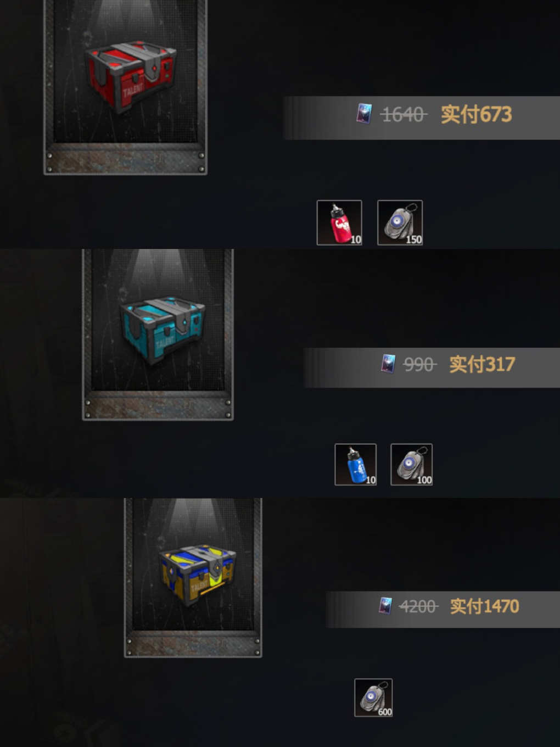
Task: Tap the crossed-out 4200 original price
Action: click(x=419, y=607)
